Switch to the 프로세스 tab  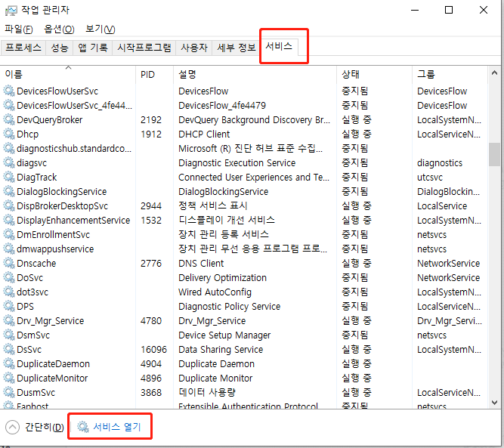tap(23, 48)
